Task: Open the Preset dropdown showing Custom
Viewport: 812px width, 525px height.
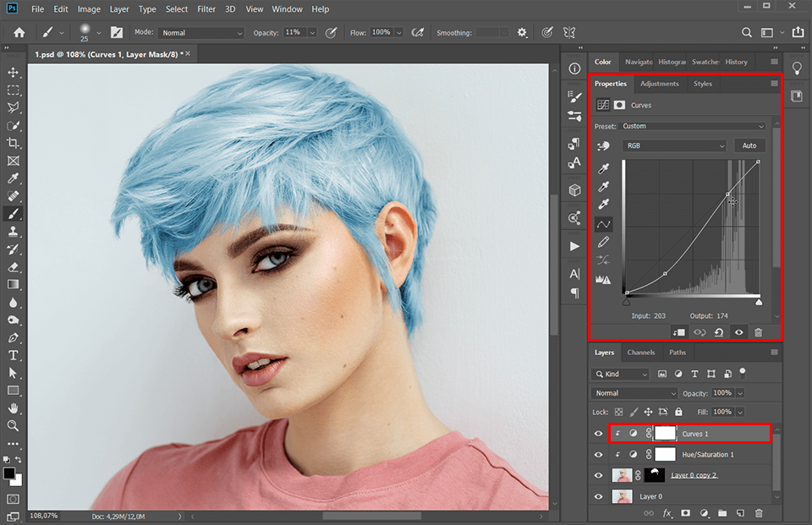Action: [x=694, y=125]
